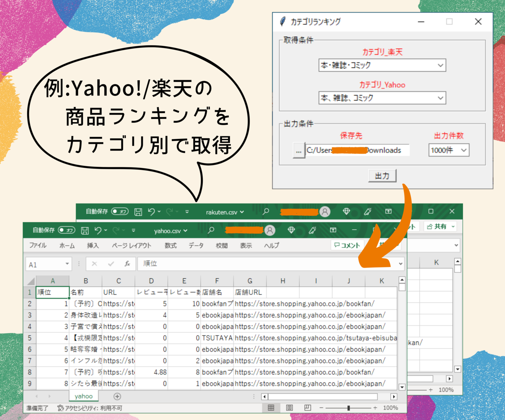Click redo icon in rakuten.csv window
Viewport: 505px width, 420px height.
(x=169, y=211)
